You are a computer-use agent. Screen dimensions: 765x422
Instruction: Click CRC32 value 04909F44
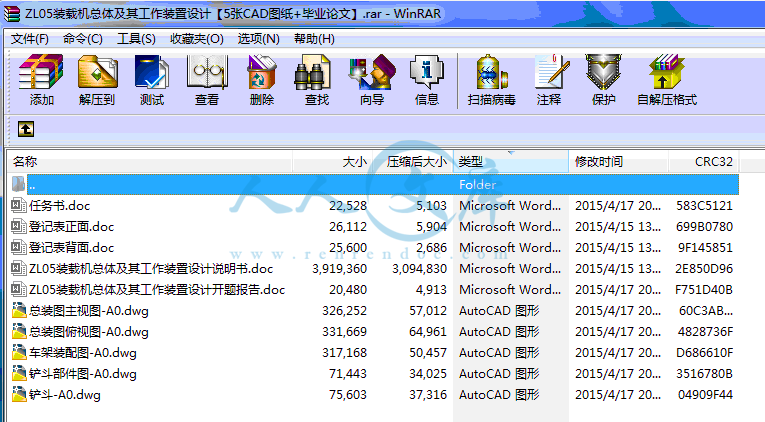click(705, 395)
